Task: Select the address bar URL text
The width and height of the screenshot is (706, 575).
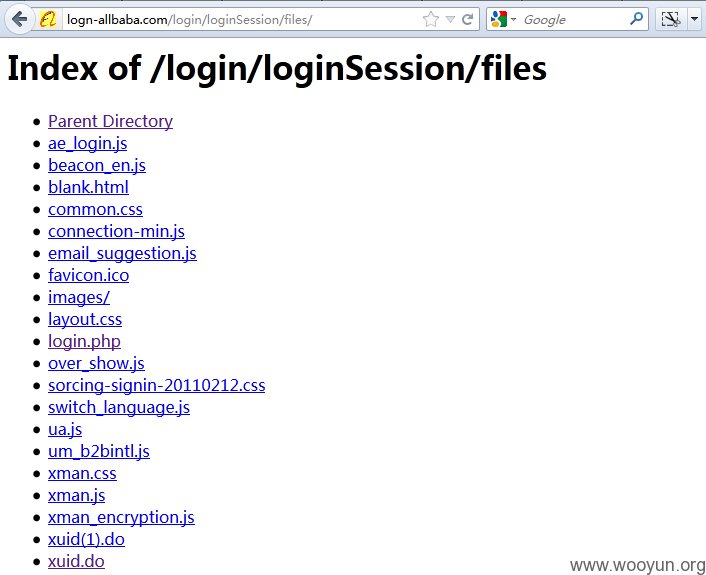Action: pyautogui.click(x=189, y=20)
